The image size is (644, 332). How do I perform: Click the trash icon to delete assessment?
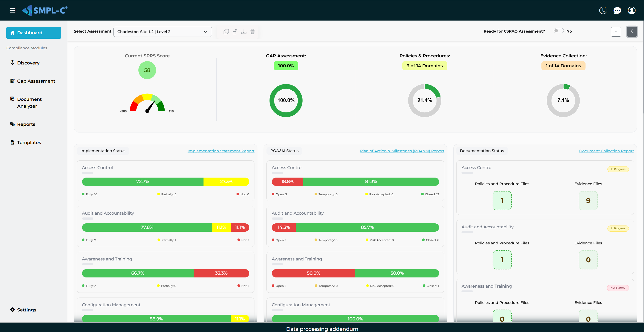(x=253, y=32)
